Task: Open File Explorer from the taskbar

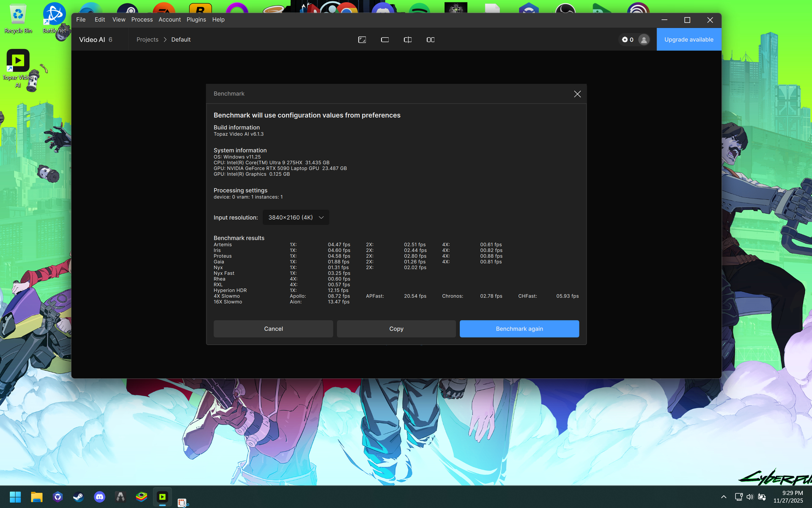Action: 37,497
